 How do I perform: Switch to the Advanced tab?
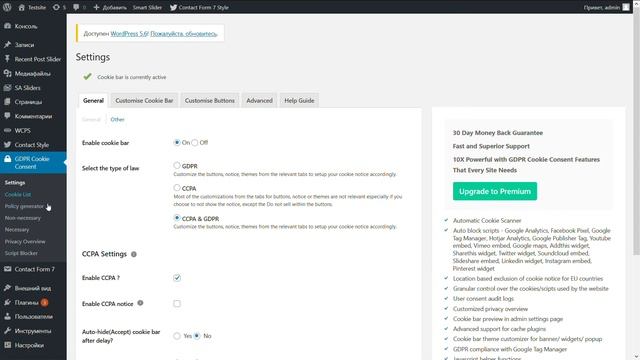[x=259, y=100]
